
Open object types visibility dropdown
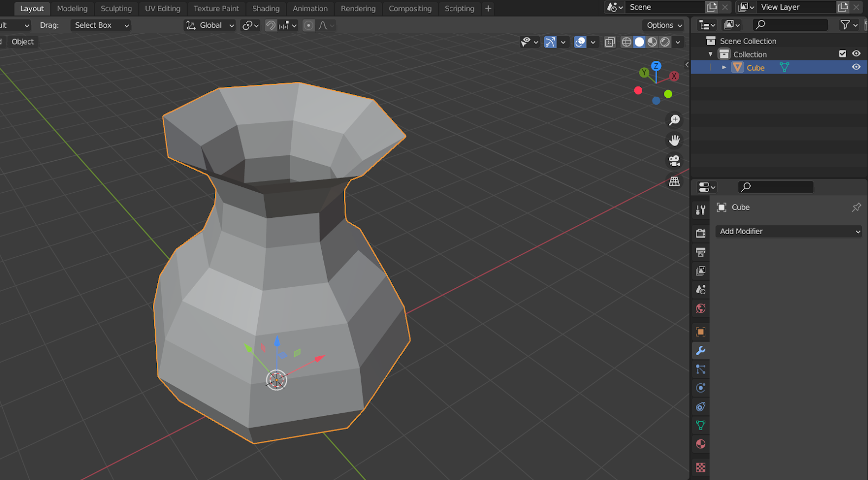coord(529,42)
